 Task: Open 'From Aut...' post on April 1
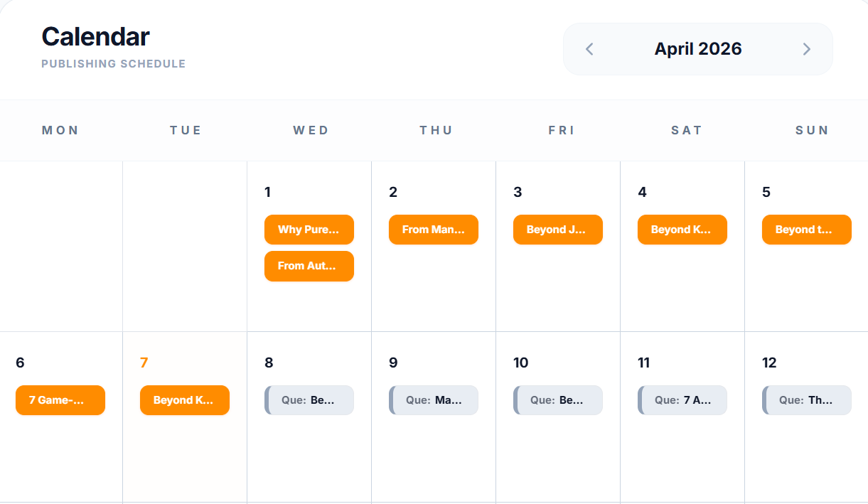[x=309, y=266]
